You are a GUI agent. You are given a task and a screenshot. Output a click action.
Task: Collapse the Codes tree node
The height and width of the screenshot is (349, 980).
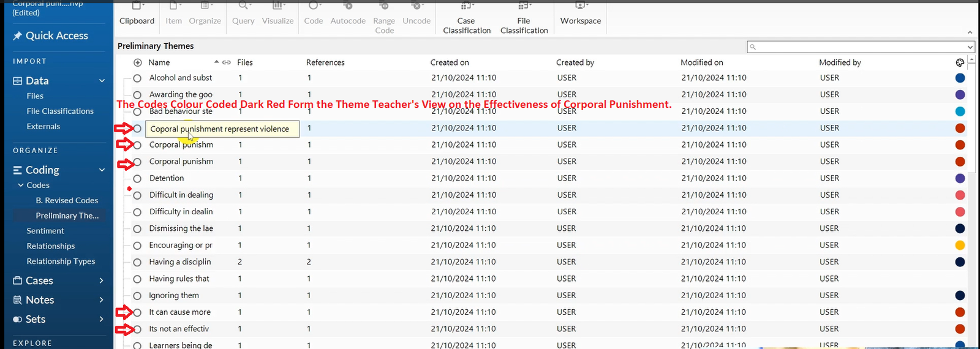[x=21, y=185]
